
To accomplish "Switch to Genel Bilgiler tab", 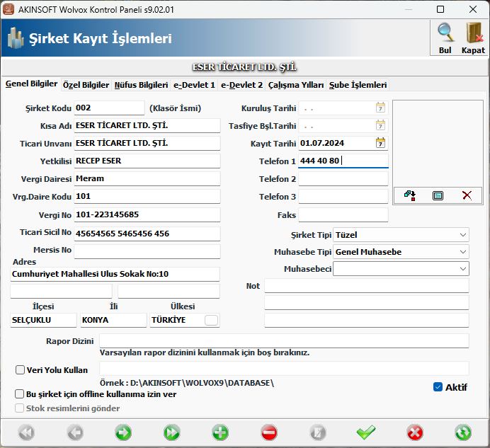I will click(31, 84).
